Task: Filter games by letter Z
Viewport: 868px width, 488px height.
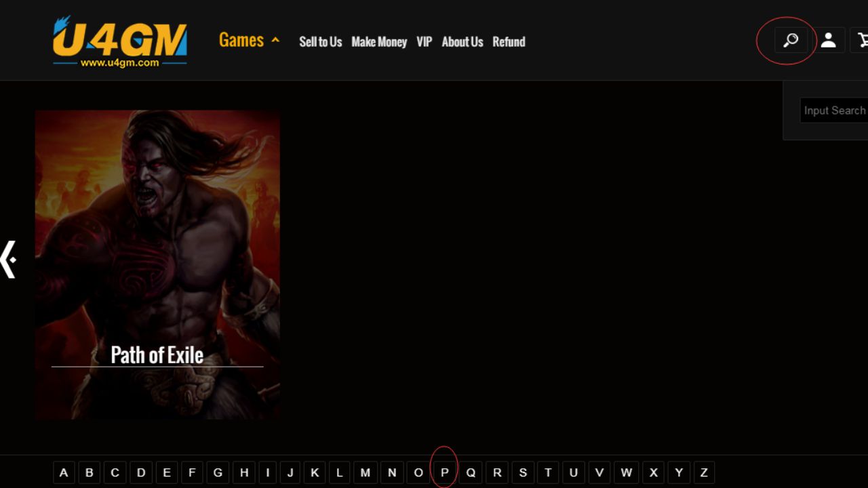Action: (x=704, y=472)
